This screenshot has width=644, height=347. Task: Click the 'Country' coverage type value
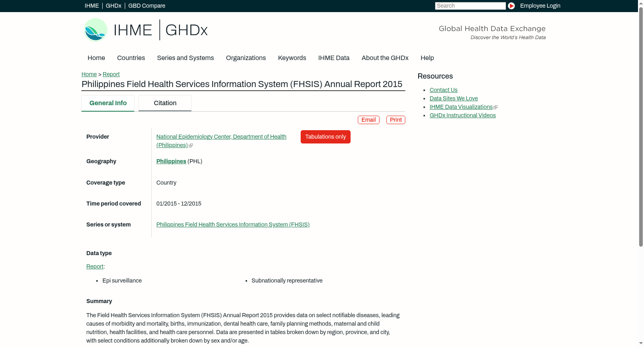[x=166, y=183]
